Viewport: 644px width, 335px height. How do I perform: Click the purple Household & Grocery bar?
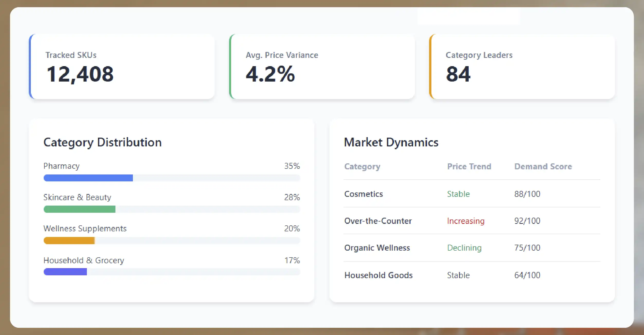pyautogui.click(x=65, y=272)
